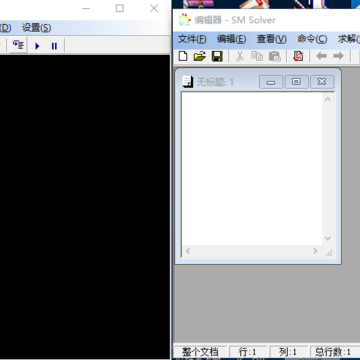360x360 pixels.
Task: Click 列:1 status bar entry
Action: pyautogui.click(x=288, y=352)
